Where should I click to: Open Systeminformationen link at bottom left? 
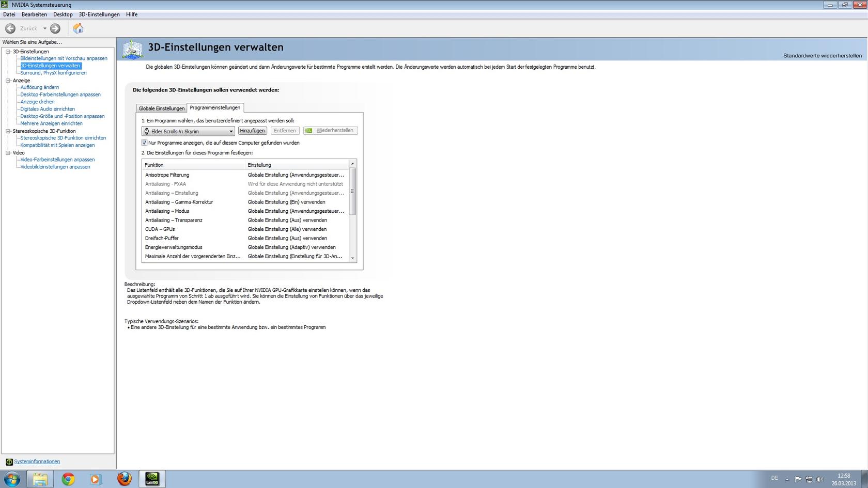(37, 462)
